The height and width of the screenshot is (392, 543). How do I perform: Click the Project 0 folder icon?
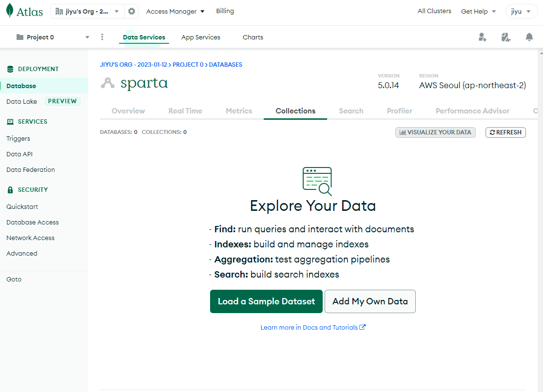[20, 37]
